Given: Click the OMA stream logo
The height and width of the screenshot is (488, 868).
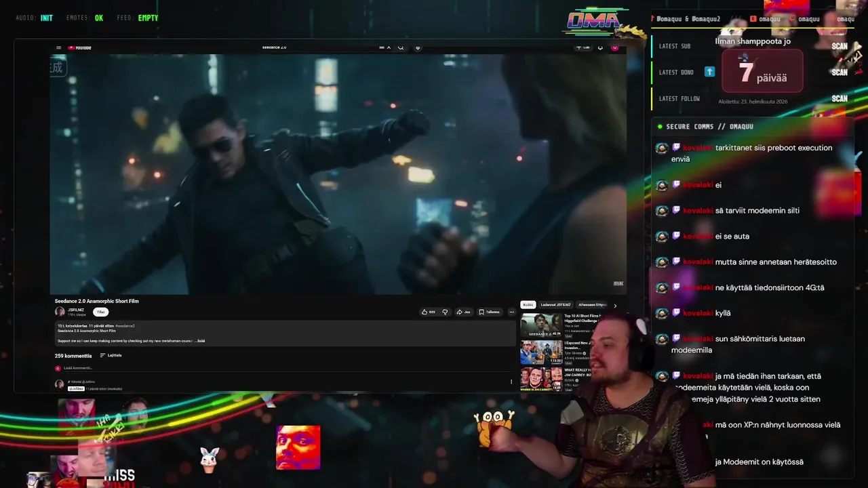Looking at the screenshot, I should click(597, 22).
